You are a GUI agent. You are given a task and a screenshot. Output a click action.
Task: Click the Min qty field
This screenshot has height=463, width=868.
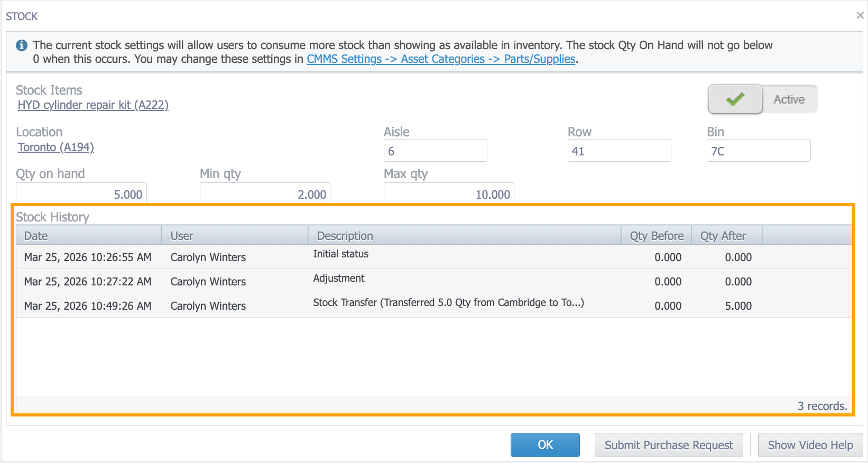pos(265,194)
